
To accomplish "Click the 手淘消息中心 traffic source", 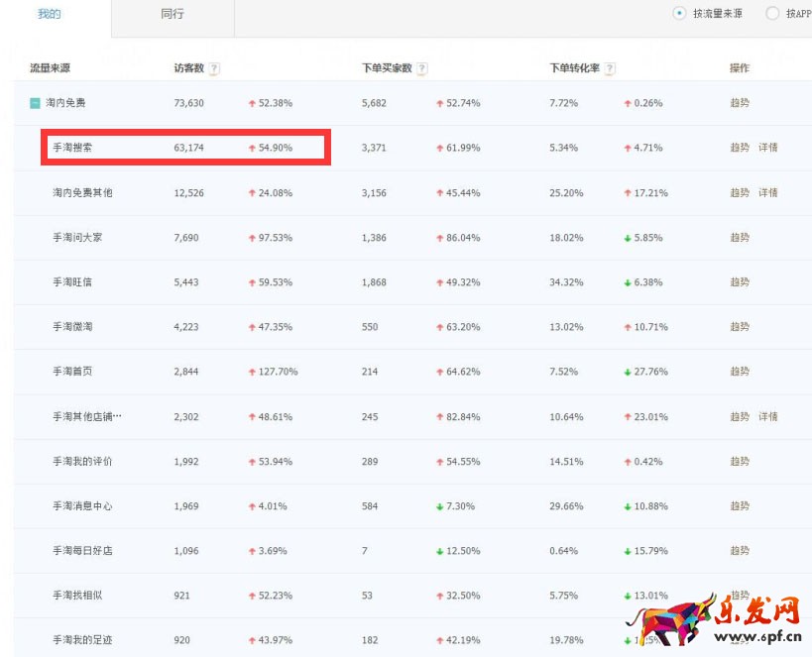I will pos(82,506).
